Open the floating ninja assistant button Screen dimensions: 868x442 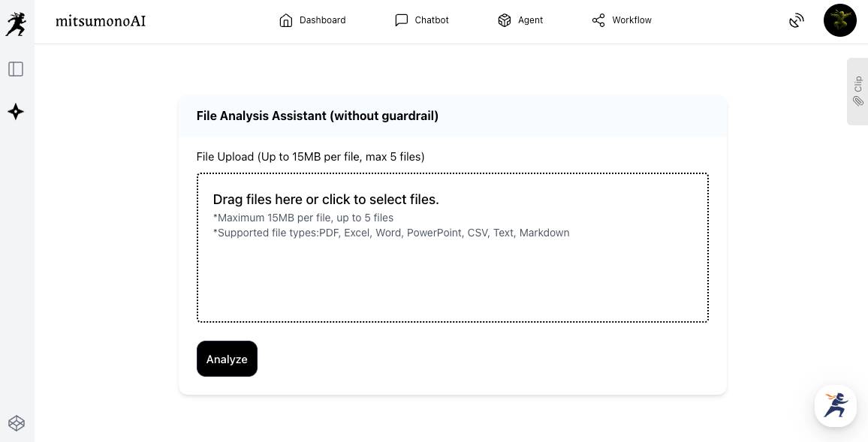pyautogui.click(x=835, y=406)
